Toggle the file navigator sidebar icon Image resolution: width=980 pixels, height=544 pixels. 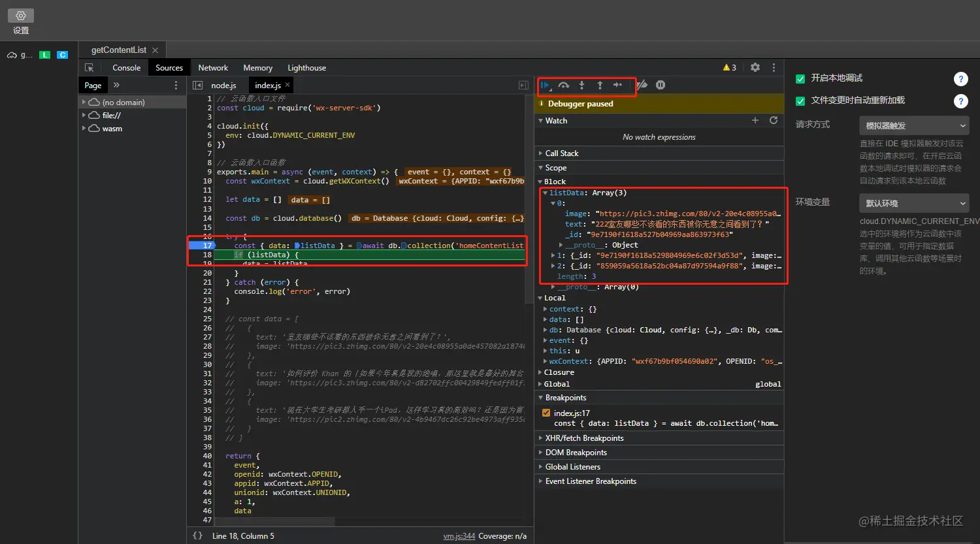(x=197, y=86)
